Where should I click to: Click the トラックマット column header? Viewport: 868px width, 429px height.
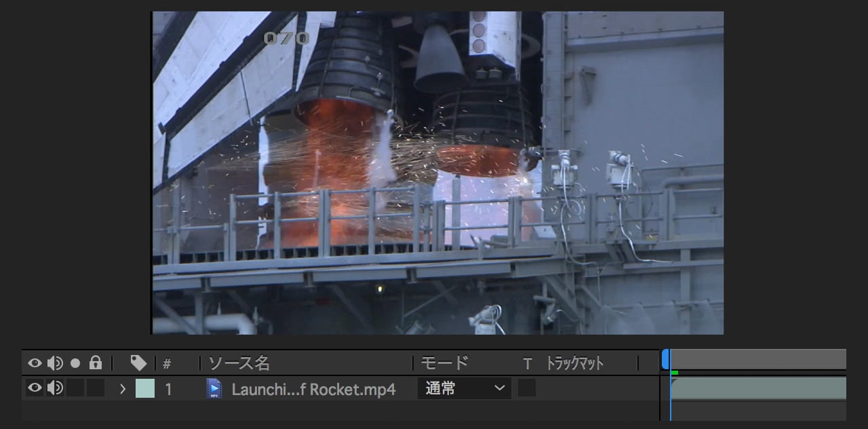pyautogui.click(x=574, y=363)
